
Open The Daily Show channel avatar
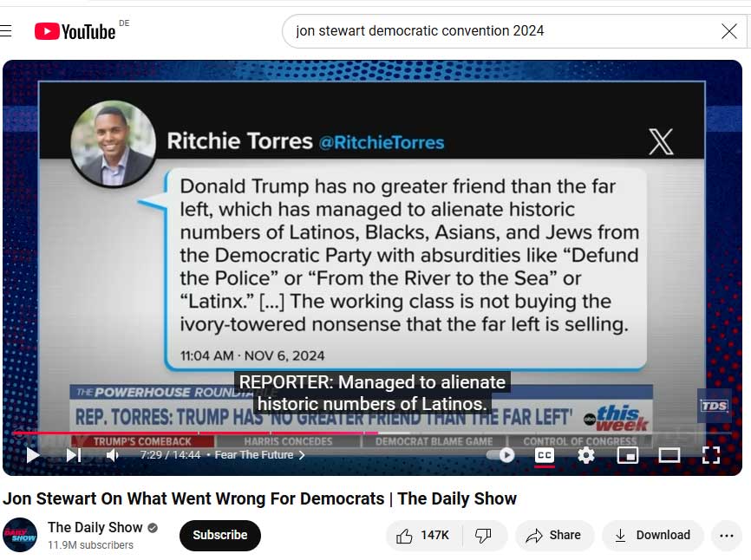pos(20,535)
